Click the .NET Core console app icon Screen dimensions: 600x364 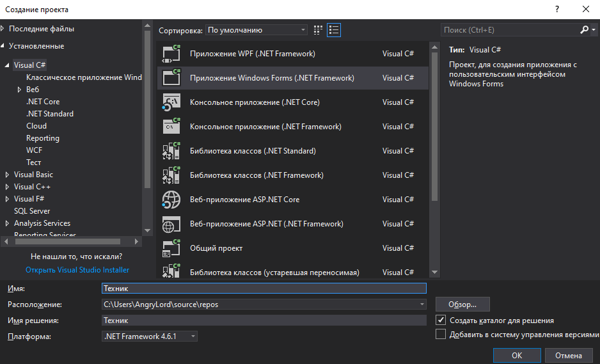click(x=171, y=102)
